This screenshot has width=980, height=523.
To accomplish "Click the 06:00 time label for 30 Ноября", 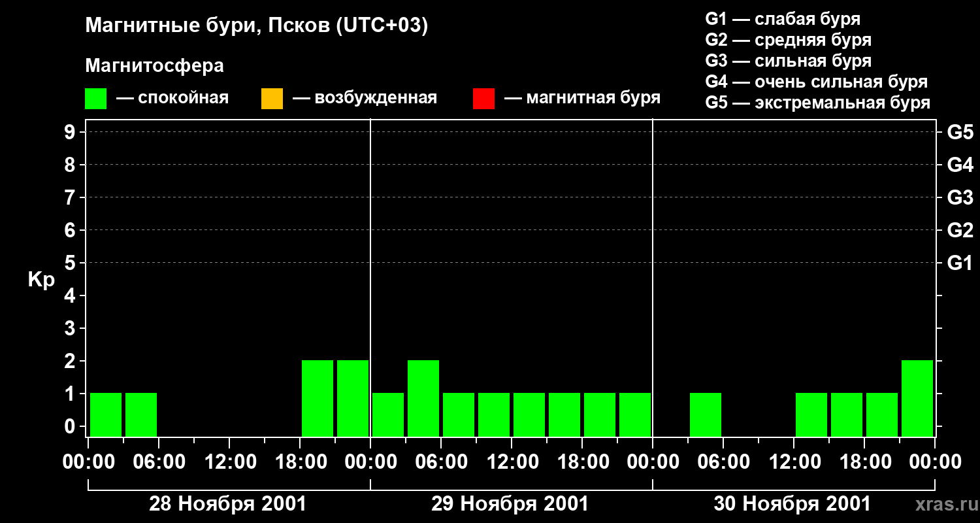I will click(x=723, y=462).
